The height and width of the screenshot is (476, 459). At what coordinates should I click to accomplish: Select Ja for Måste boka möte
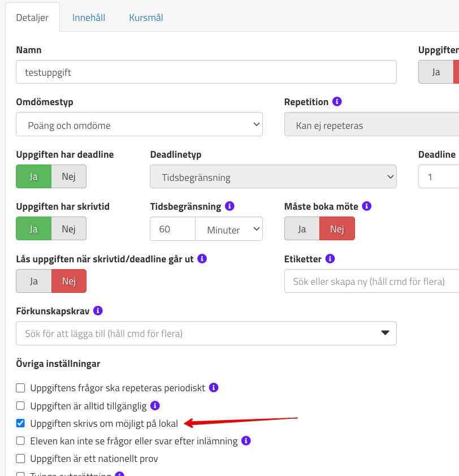tap(302, 229)
